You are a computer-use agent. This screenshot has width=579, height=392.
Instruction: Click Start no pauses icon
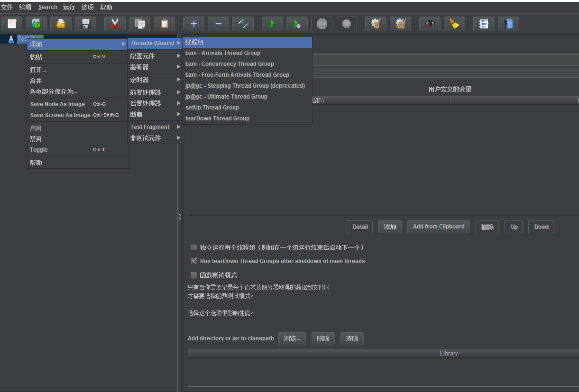[297, 24]
